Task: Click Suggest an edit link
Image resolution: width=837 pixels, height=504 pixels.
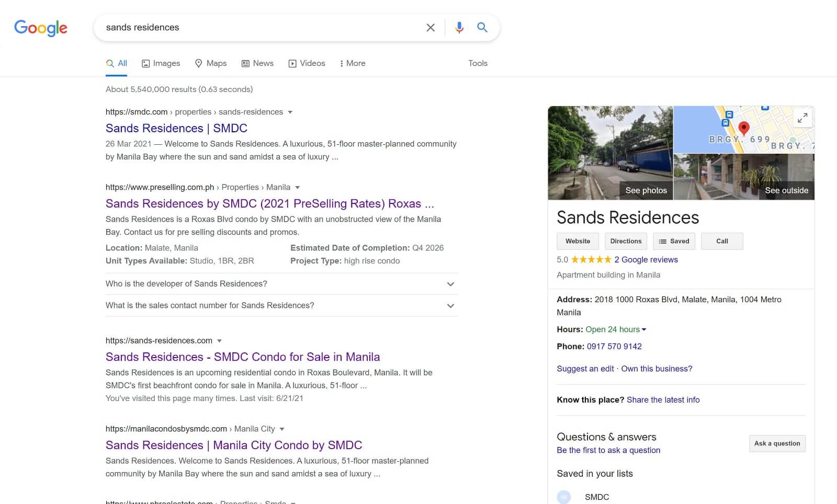Action: click(585, 369)
